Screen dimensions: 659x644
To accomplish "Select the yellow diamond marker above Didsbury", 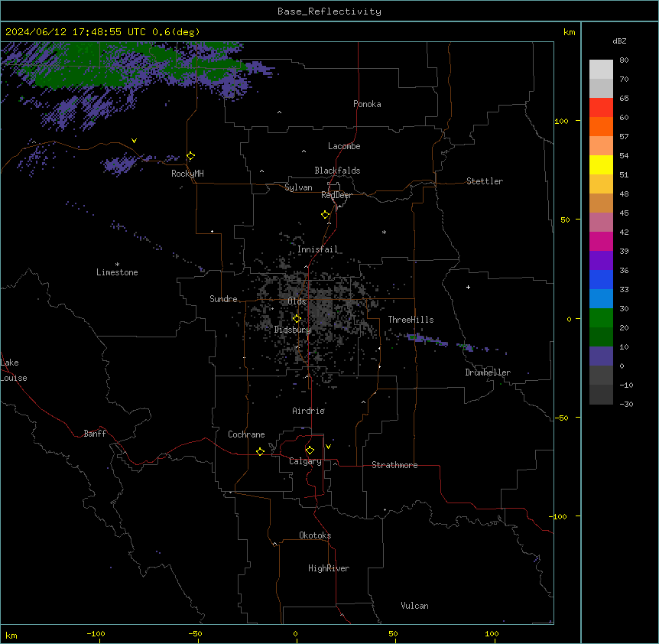I will click(297, 319).
